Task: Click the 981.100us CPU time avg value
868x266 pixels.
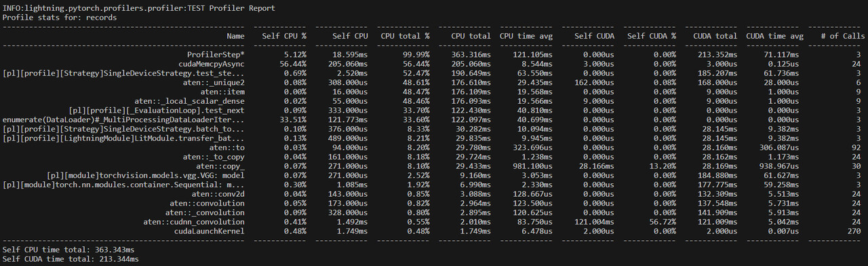Action: pos(532,166)
